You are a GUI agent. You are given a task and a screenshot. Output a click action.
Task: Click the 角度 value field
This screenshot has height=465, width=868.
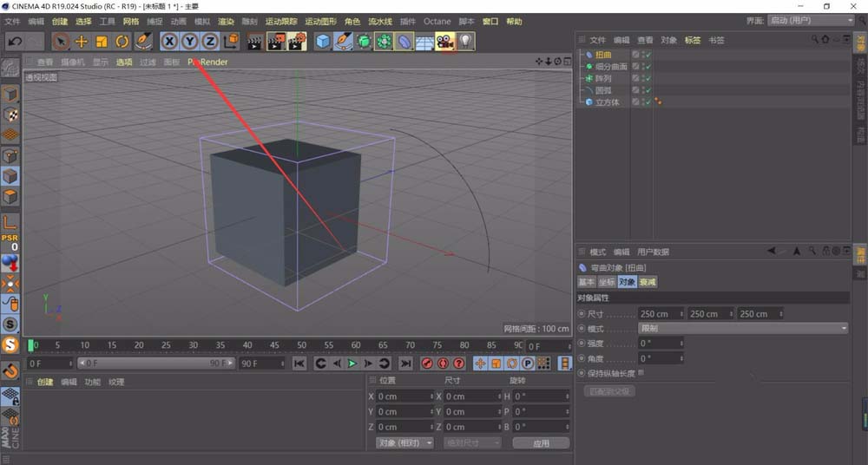(661, 358)
